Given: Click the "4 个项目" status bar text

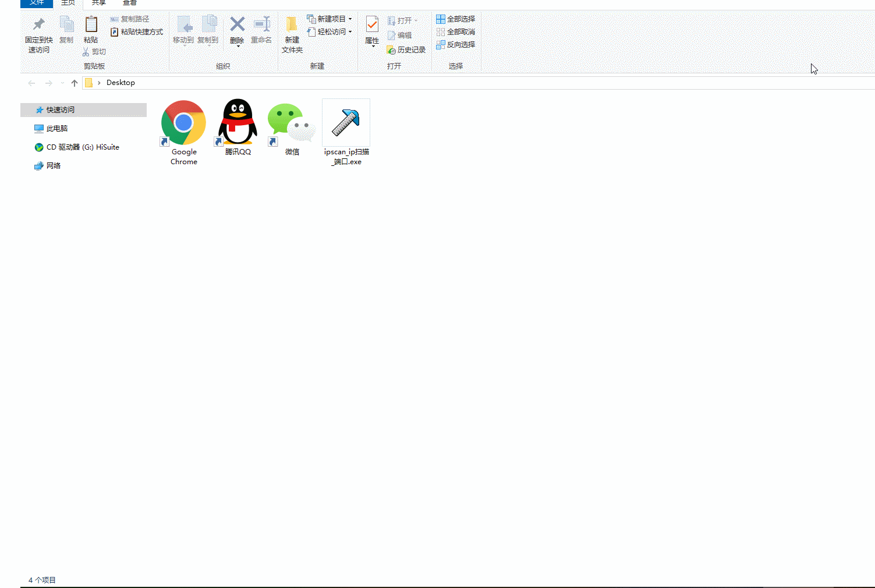Looking at the screenshot, I should tap(42, 580).
